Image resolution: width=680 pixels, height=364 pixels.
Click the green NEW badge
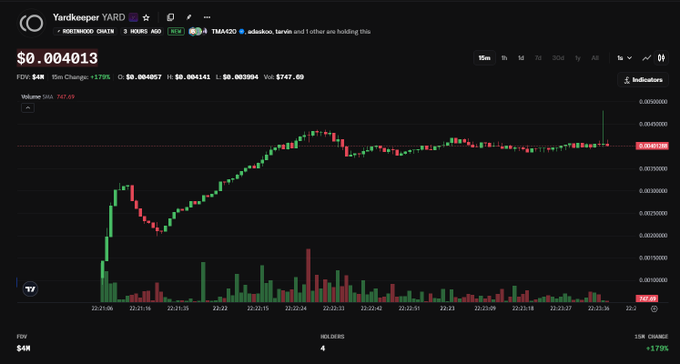pos(176,32)
